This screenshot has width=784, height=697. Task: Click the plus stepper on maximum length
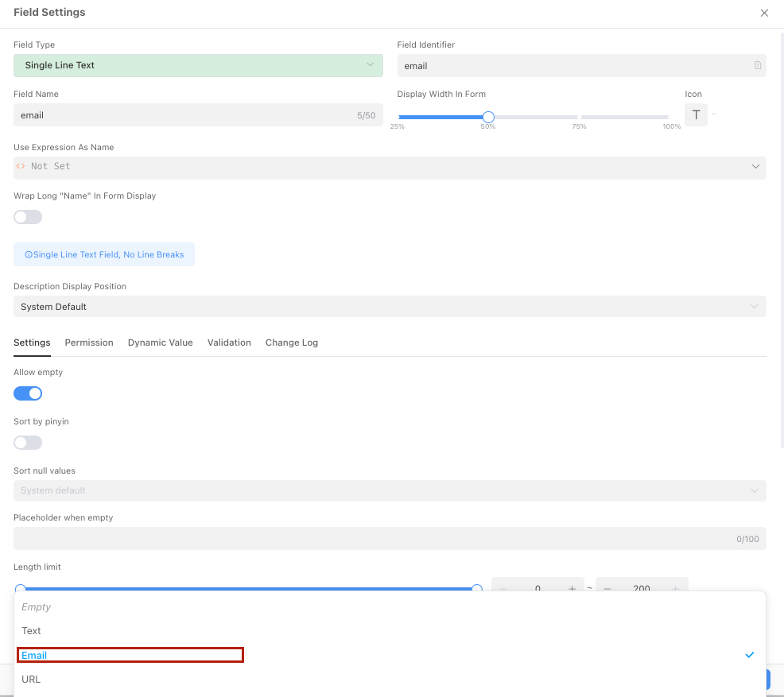tap(674, 589)
